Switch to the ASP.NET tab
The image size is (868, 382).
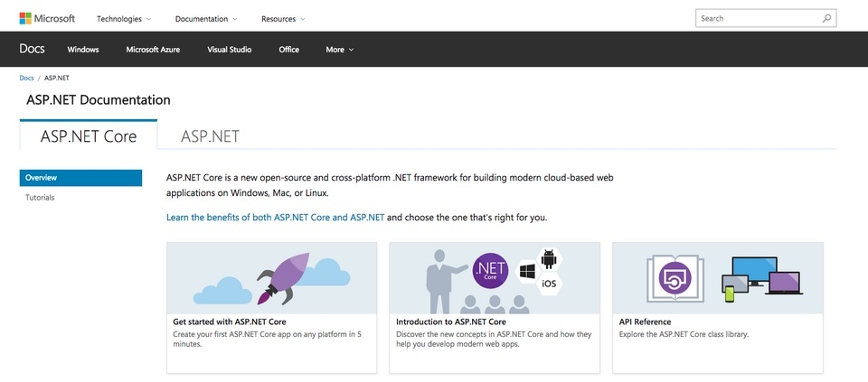coord(210,136)
